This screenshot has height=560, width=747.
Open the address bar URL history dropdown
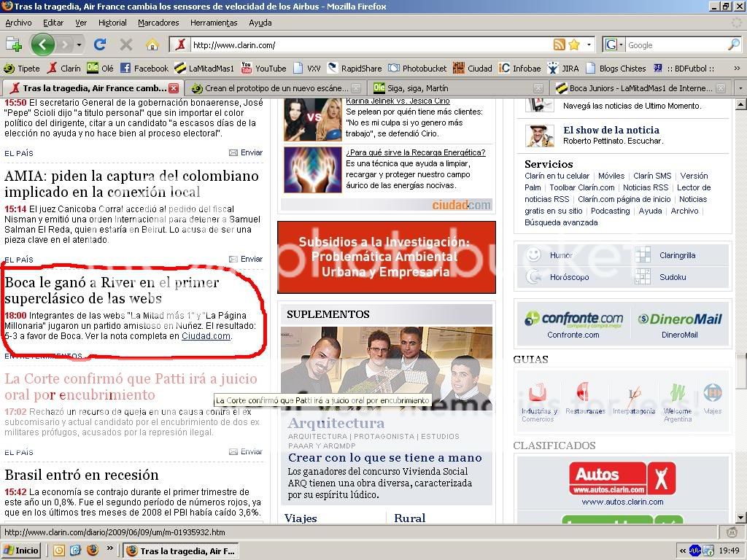click(x=589, y=44)
